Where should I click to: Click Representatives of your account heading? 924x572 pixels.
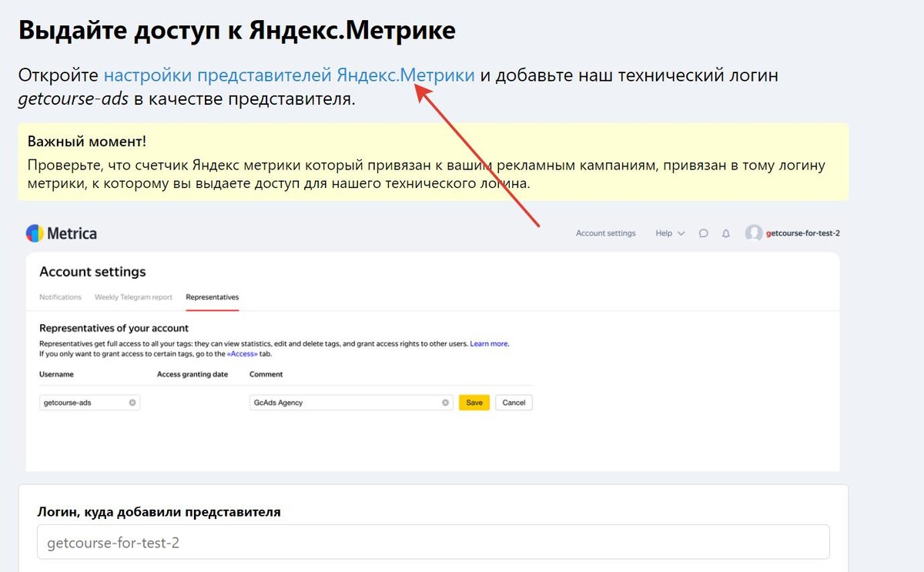click(x=114, y=328)
